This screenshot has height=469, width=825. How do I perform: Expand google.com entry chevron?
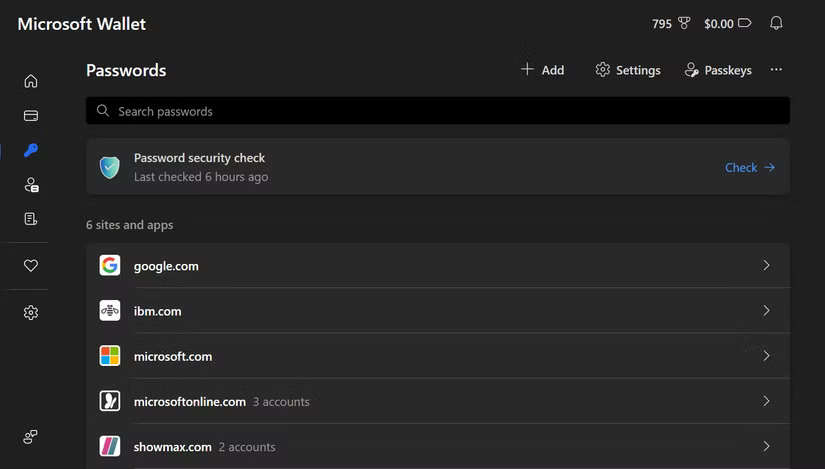tap(767, 265)
